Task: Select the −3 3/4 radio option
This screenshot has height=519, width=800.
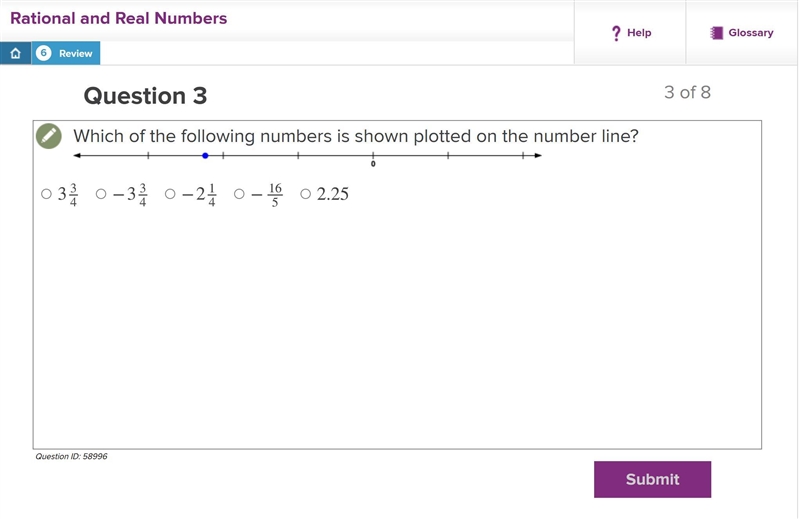Action: (x=101, y=194)
